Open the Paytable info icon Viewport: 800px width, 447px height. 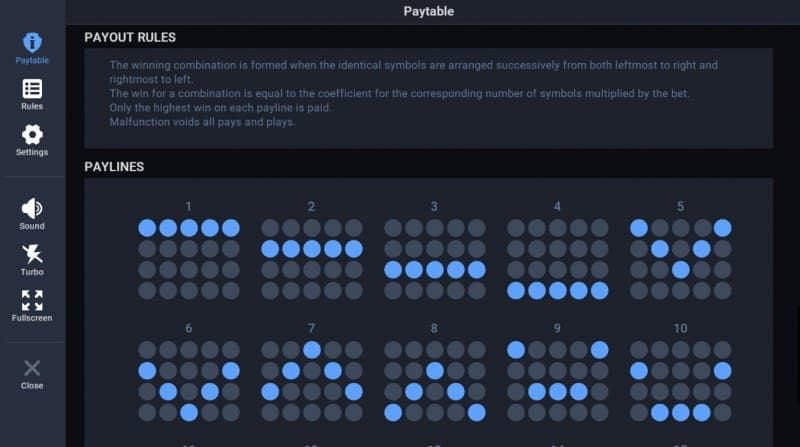(32, 42)
